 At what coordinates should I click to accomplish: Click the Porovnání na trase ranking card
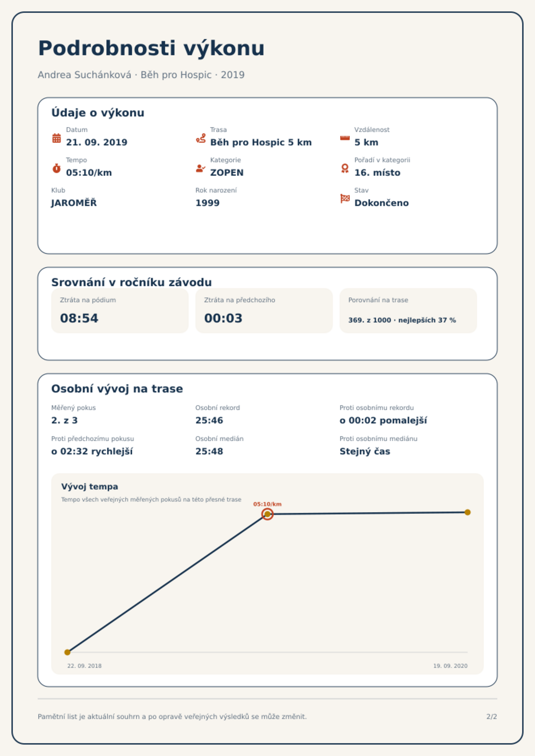(408, 311)
